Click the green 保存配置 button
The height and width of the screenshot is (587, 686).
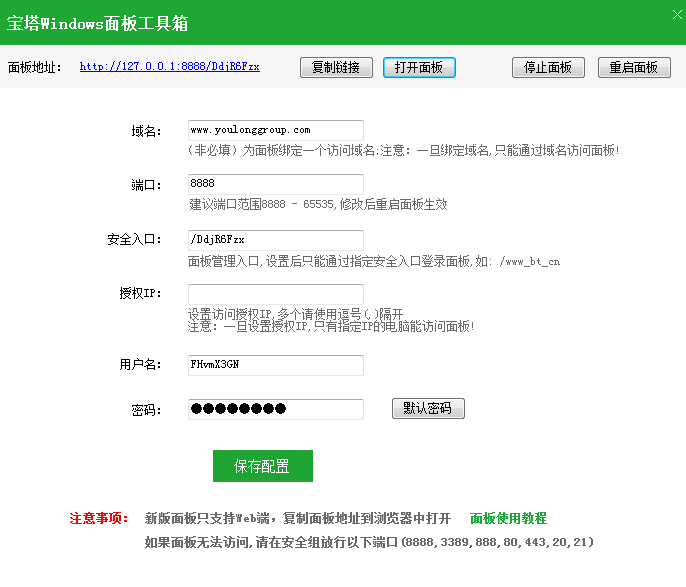click(262, 466)
